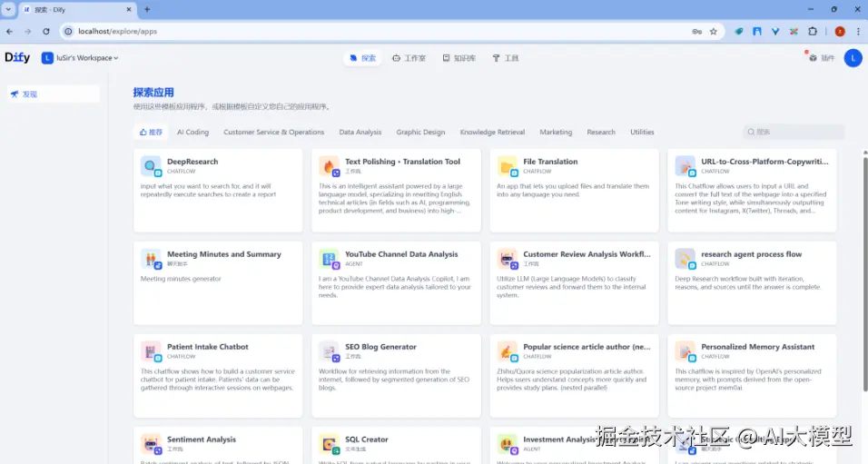
Task: Click the SQL Creator app icon
Action: click(329, 443)
